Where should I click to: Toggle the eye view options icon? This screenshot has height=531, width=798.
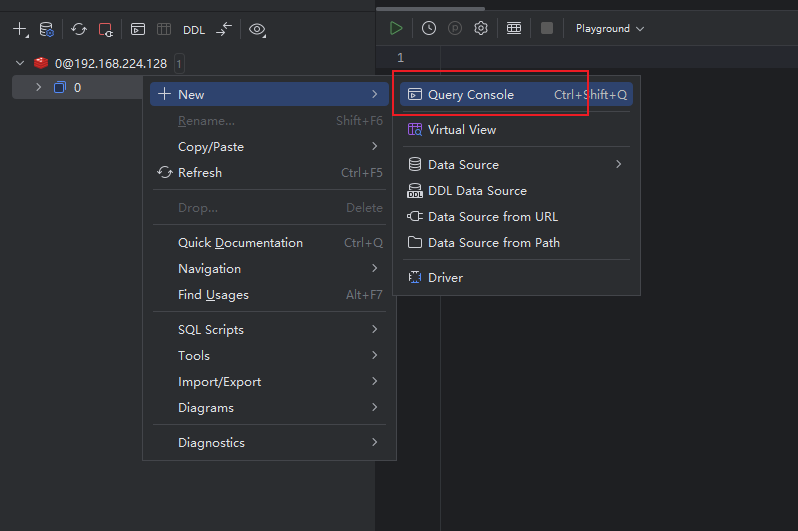coord(257,30)
